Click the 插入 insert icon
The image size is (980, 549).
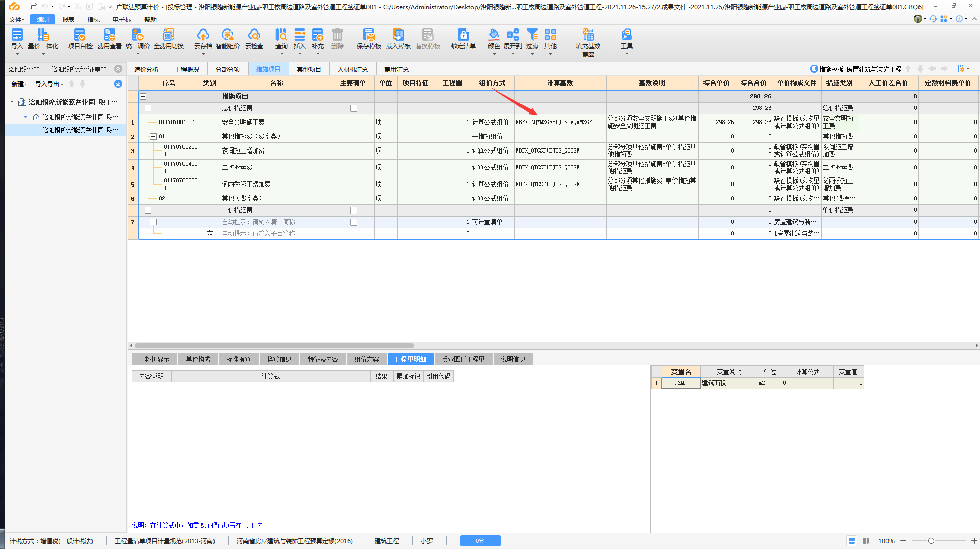(x=299, y=39)
